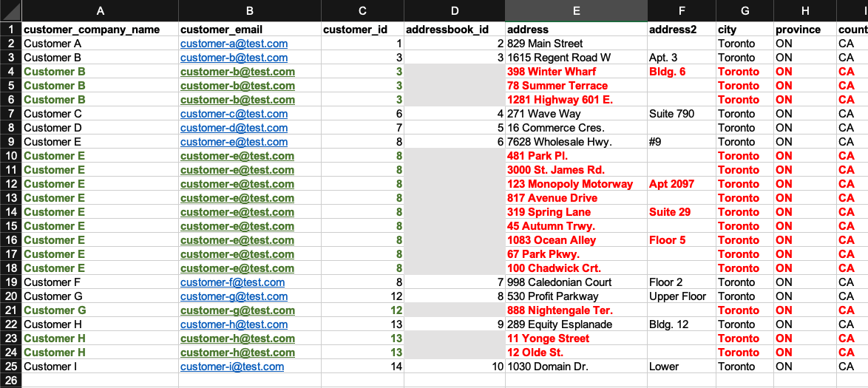Select cell with 289 Equity Esplanade
868x388 pixels.
coord(576,324)
